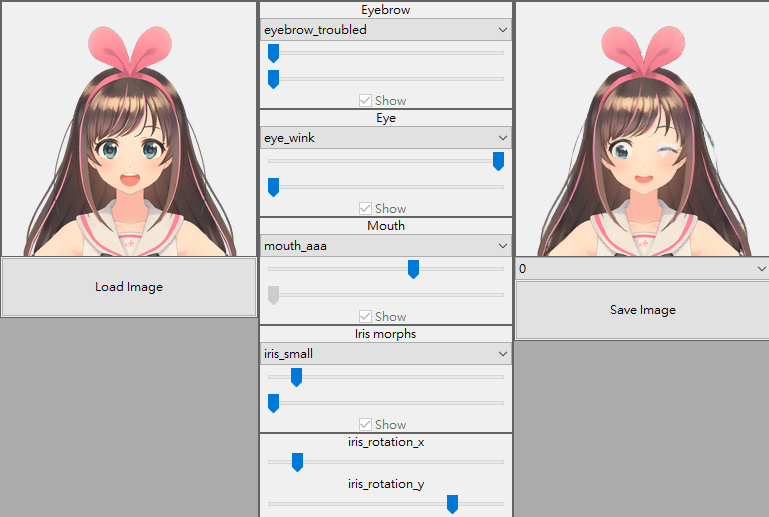Click the second Iris morphs slider handle

(x=274, y=403)
